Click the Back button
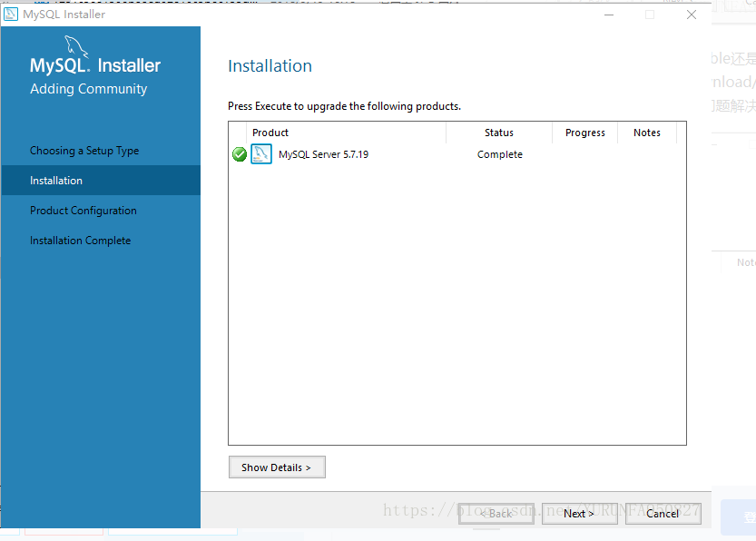 pyautogui.click(x=496, y=514)
